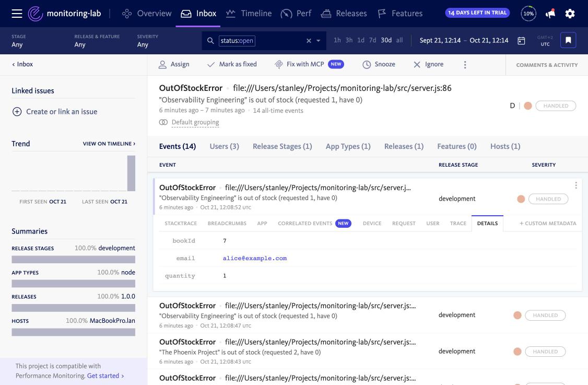Viewport: 588px width, 385px height.
Task: Click Mark as fixed
Action: coord(232,65)
